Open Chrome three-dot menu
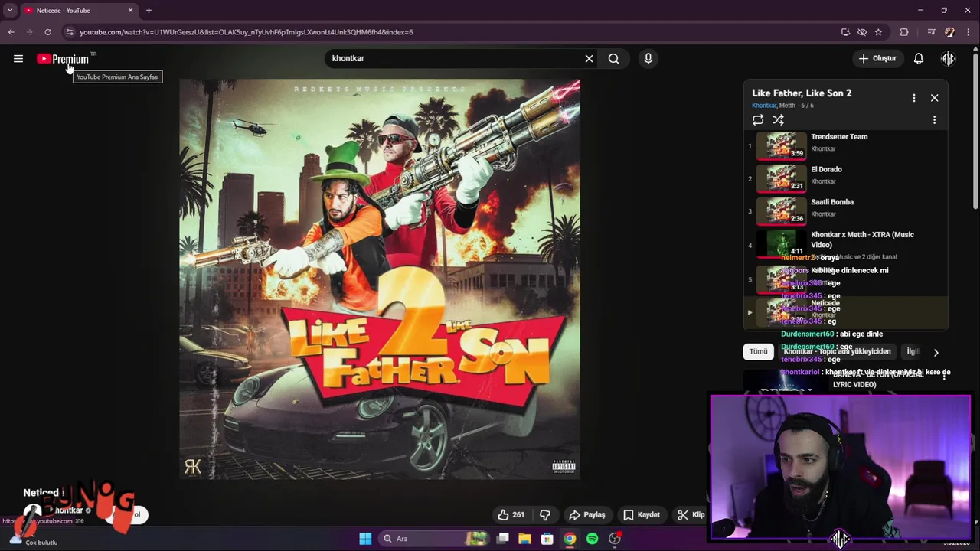The height and width of the screenshot is (551, 980). [x=969, y=32]
